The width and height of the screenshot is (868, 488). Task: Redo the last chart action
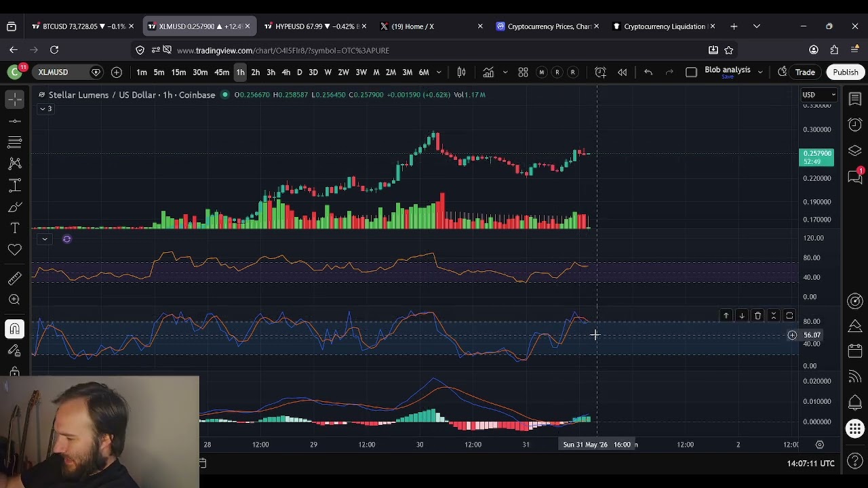[x=669, y=72]
